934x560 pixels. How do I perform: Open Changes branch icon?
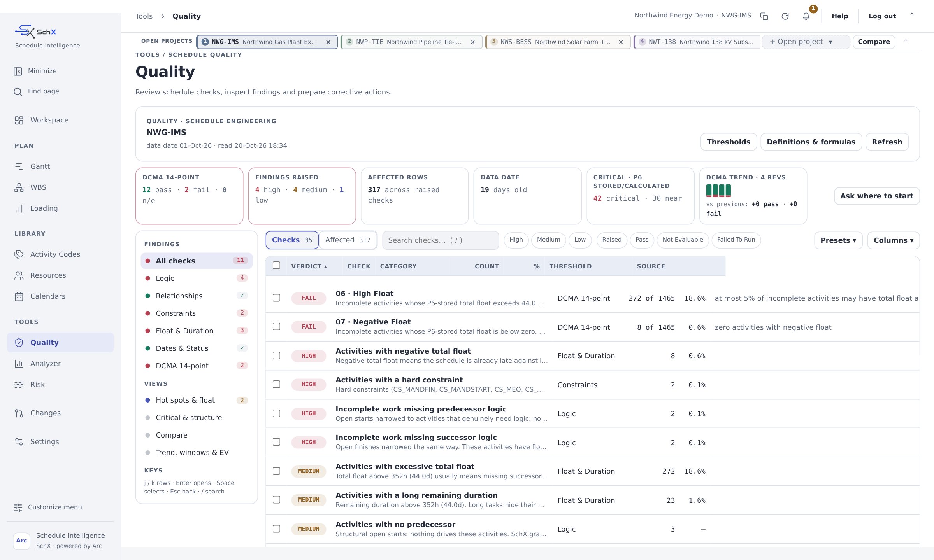(19, 413)
